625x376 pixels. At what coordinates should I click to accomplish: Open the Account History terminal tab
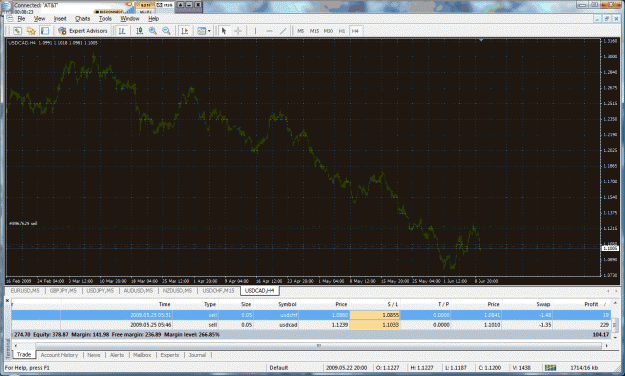point(59,355)
